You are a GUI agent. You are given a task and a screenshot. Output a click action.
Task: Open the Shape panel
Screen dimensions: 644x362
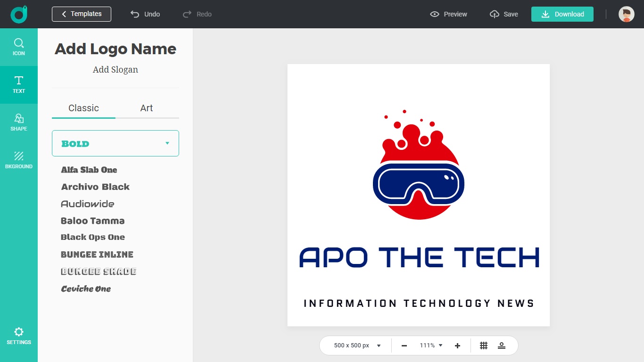19,123
